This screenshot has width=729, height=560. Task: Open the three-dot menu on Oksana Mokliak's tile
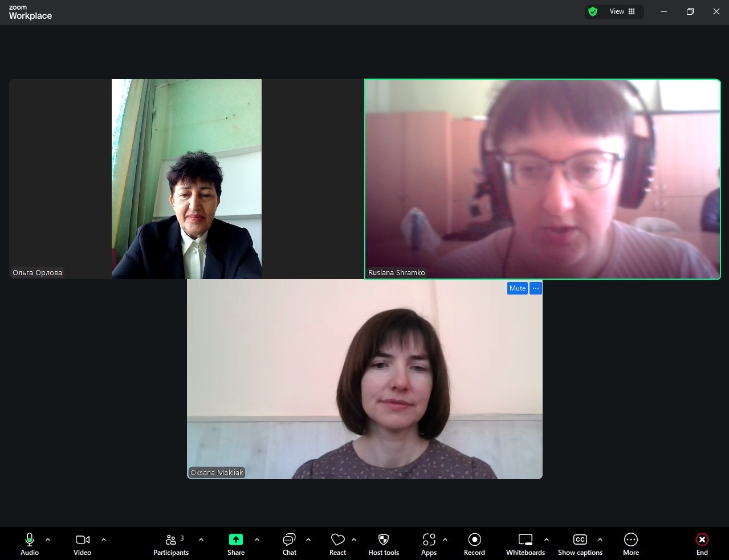536,288
